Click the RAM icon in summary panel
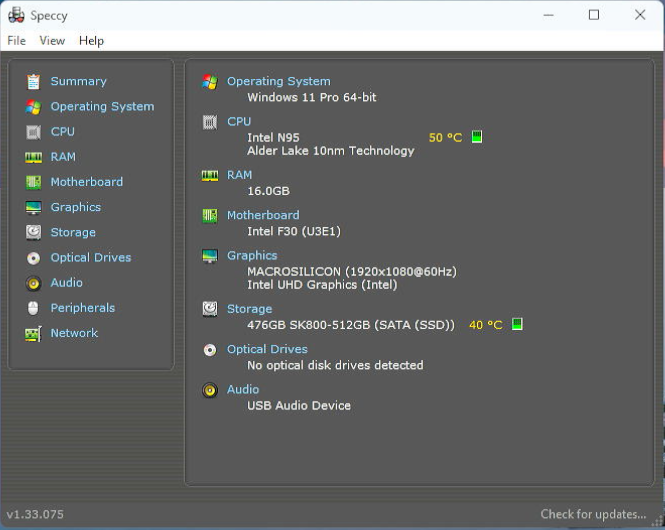Image resolution: width=665 pixels, height=530 pixels. tap(210, 175)
